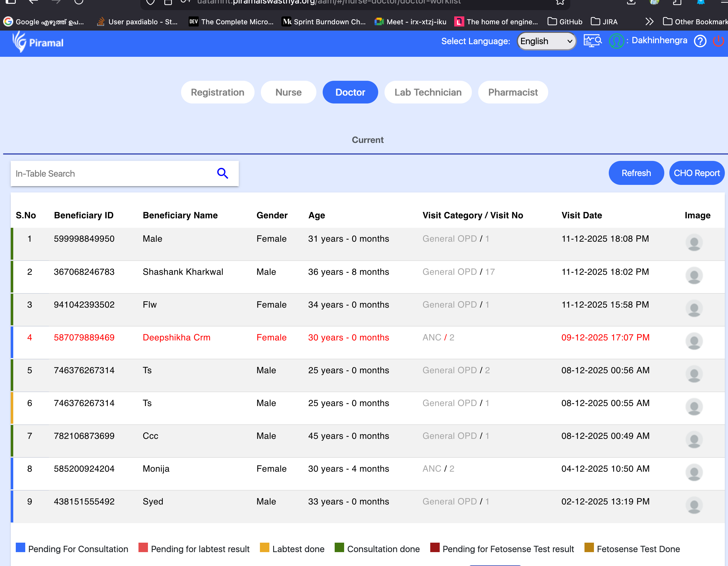Focus the In-Table Search field
728x566 pixels.
coord(110,174)
